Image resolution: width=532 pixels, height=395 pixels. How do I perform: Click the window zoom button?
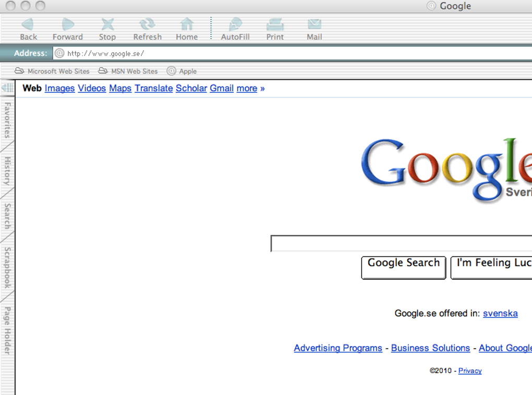pos(40,5)
